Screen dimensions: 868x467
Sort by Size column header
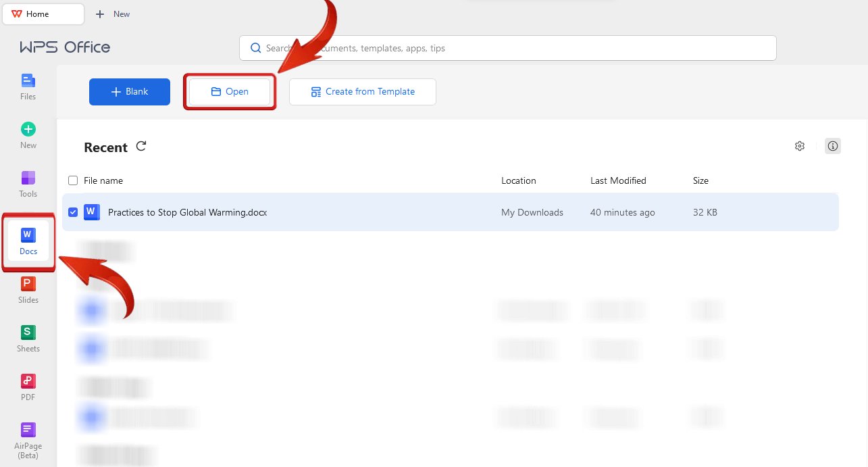coord(700,180)
